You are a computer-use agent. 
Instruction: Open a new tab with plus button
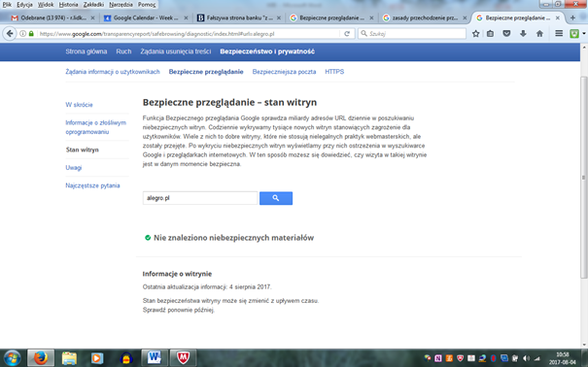[x=572, y=17]
